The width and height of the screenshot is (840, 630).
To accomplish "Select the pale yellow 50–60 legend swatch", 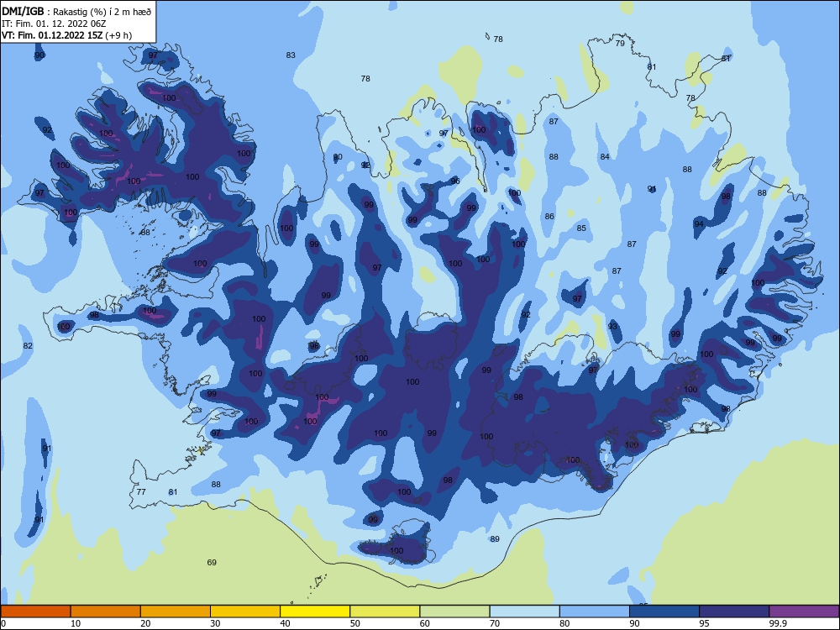I will (385, 612).
